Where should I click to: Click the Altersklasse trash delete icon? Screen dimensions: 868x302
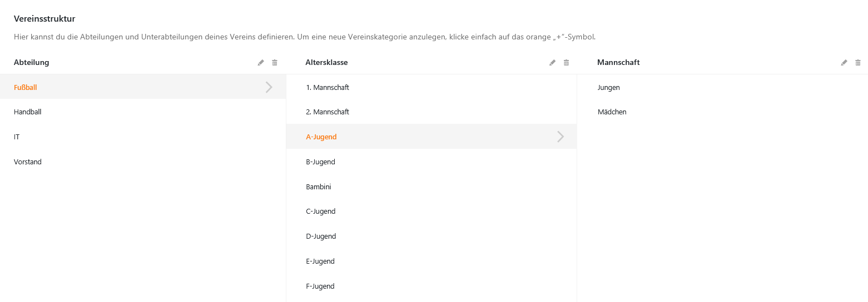pos(566,63)
